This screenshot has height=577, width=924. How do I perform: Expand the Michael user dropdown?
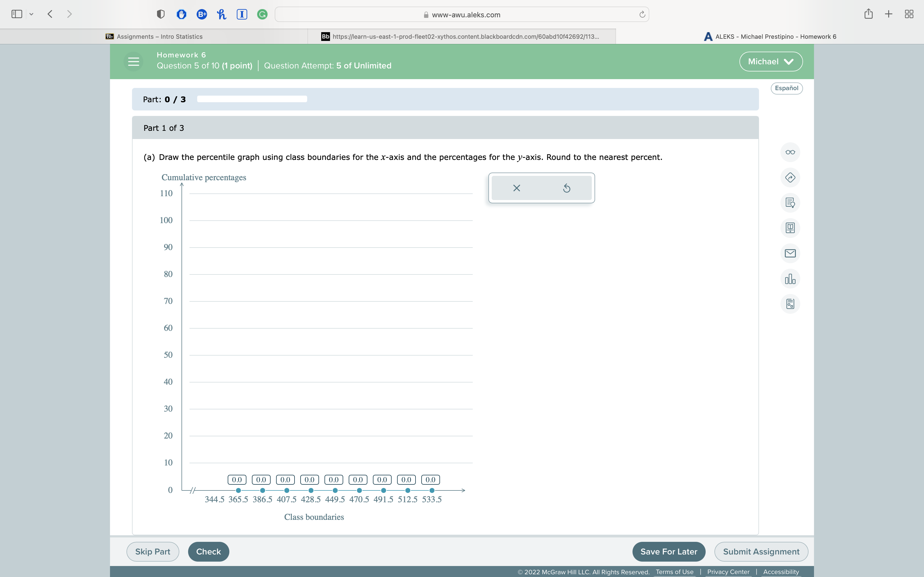click(x=771, y=62)
